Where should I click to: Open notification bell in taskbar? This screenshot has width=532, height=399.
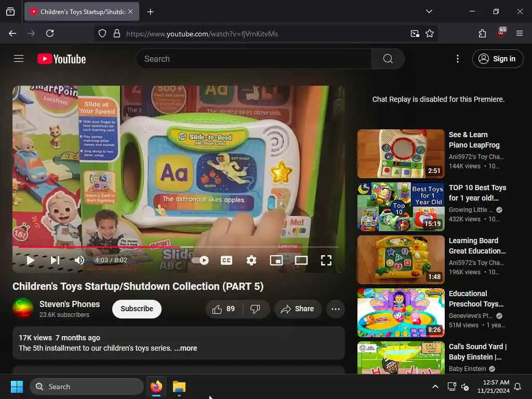(x=517, y=387)
